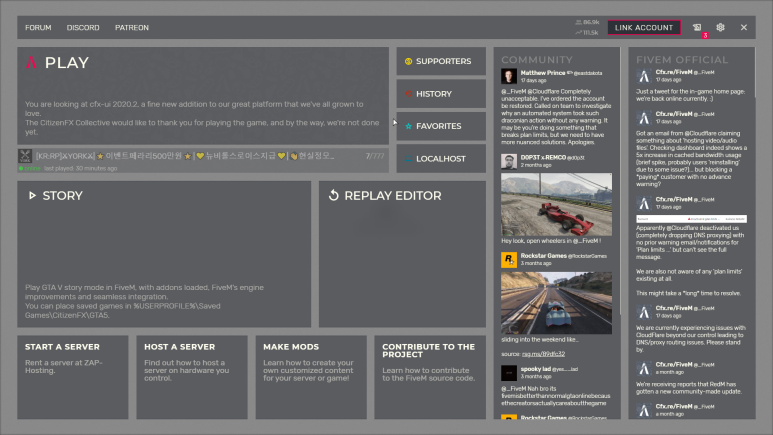773x435 pixels.
Task: Launch Story mode
Action: (x=164, y=254)
